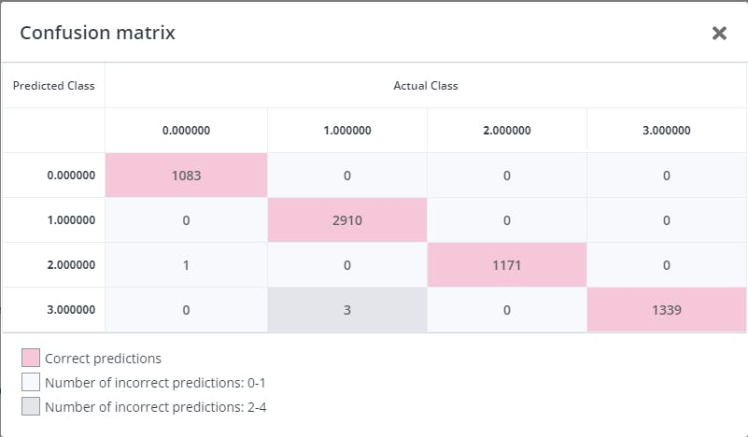Select the 2.000000 actual class column header
This screenshot has height=437, width=748.
pyautogui.click(x=507, y=130)
